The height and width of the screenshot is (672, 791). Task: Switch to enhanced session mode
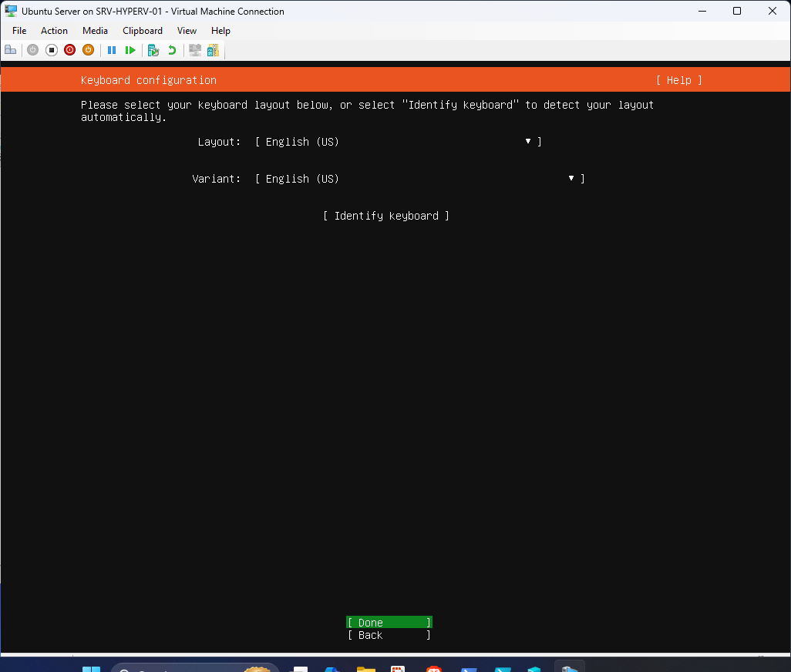point(194,49)
